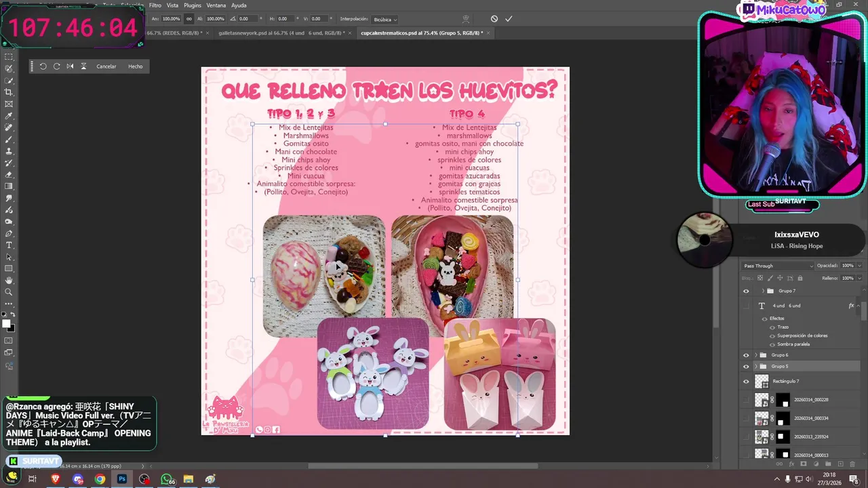
Task: Add a new adjustment layer from panel footer
Action: coord(816,464)
